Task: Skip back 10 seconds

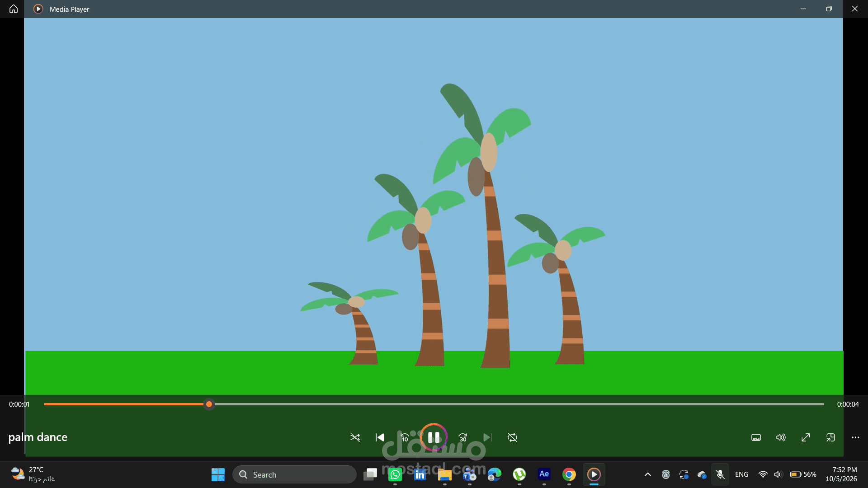Action: point(405,437)
